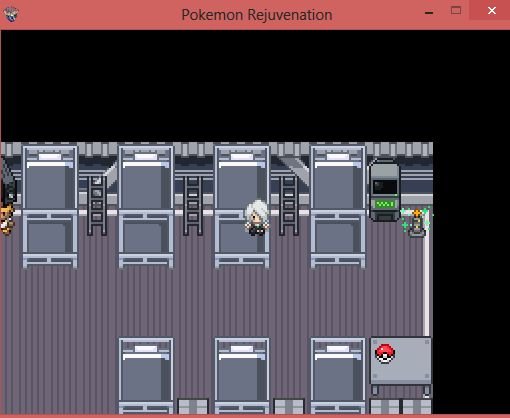Click the Pokemon Rejuvenation app icon in title bar
Viewport: 510px width, 418px height.
(x=11, y=15)
